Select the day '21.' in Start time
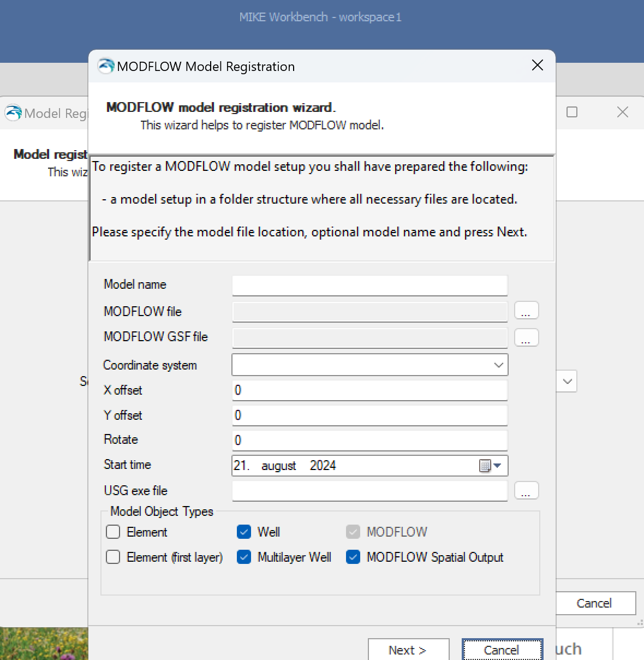644x660 pixels. tap(242, 466)
